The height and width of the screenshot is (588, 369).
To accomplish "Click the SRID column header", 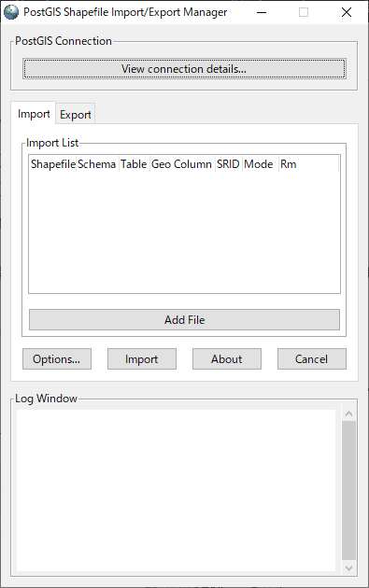I will pos(228,164).
